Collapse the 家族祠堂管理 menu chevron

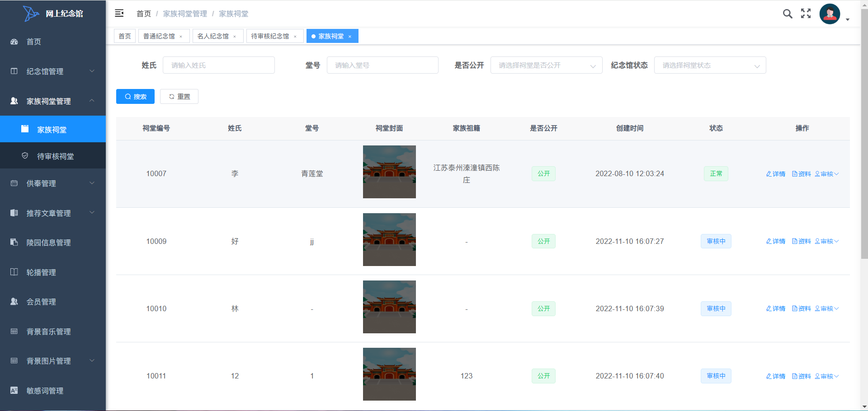(x=92, y=100)
